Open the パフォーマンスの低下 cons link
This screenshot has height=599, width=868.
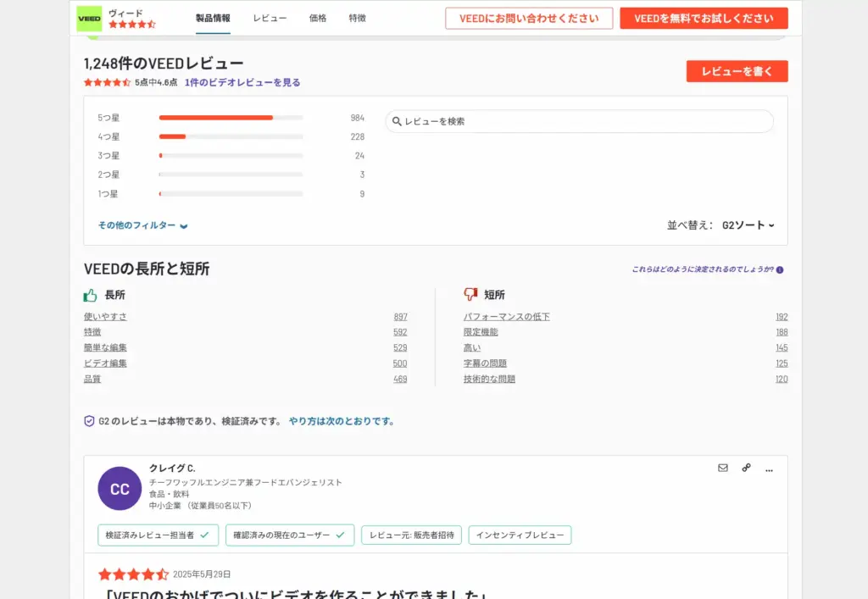tap(507, 316)
